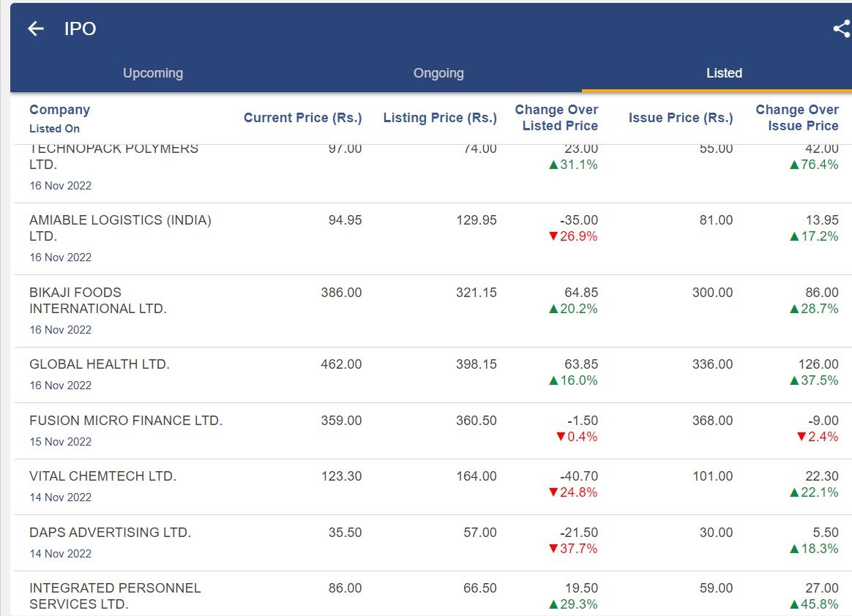The image size is (852, 616).
Task: Click Vital Chemtech current price 123.30
Action: pyautogui.click(x=341, y=476)
